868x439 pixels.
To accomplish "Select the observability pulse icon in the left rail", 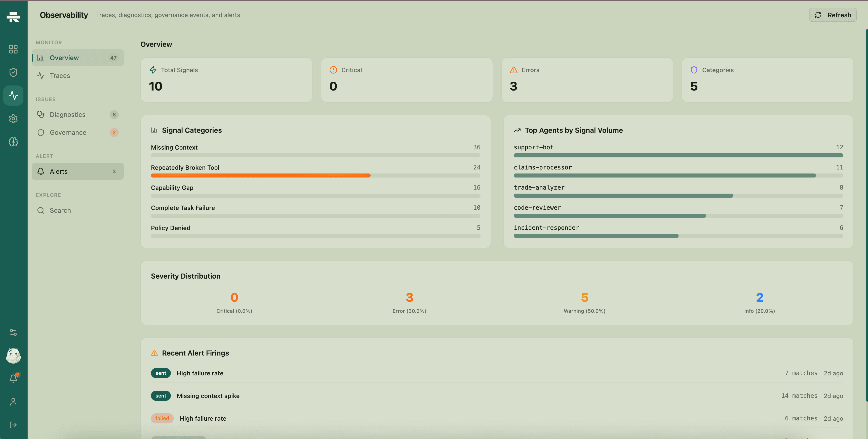I will click(14, 96).
